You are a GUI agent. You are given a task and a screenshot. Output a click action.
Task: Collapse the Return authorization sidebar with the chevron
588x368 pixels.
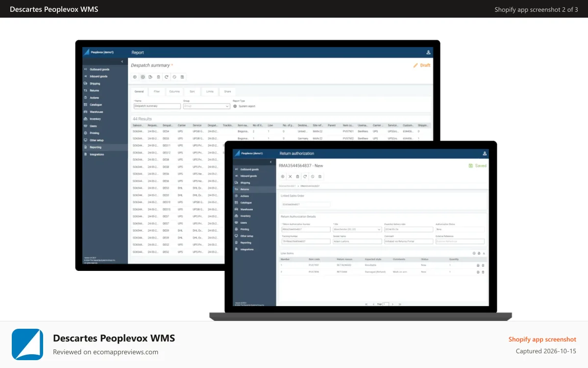tap(271, 162)
